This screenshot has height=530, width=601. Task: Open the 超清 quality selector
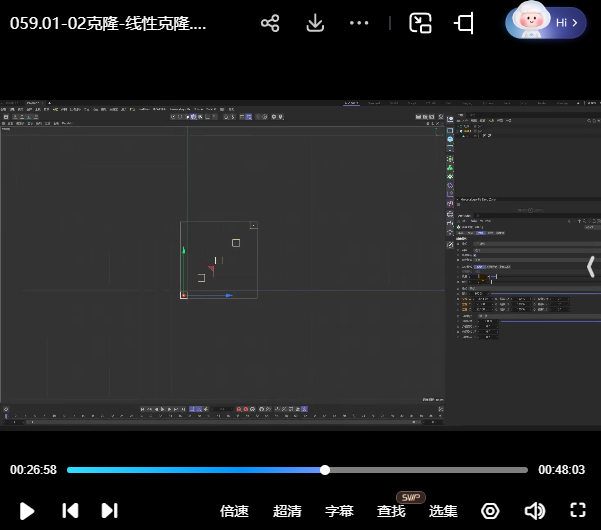point(287,511)
